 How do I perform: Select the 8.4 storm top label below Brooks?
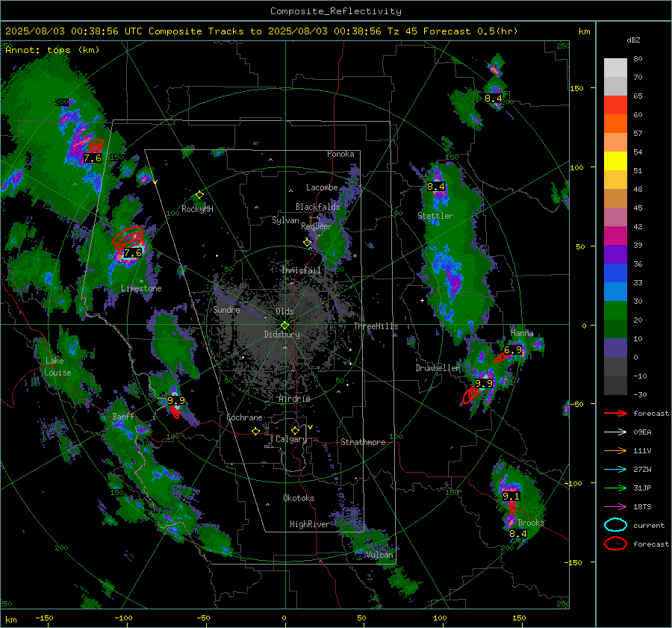517,534
